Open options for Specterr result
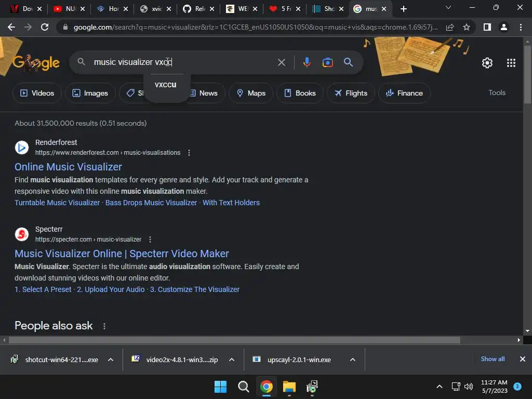Screen dimensions: 532x399 [150, 240]
